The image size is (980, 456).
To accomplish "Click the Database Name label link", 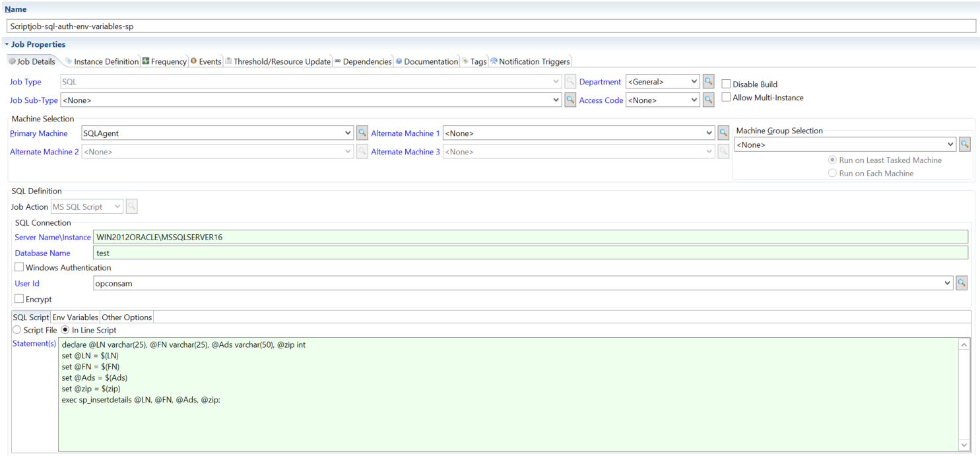I will (x=43, y=253).
